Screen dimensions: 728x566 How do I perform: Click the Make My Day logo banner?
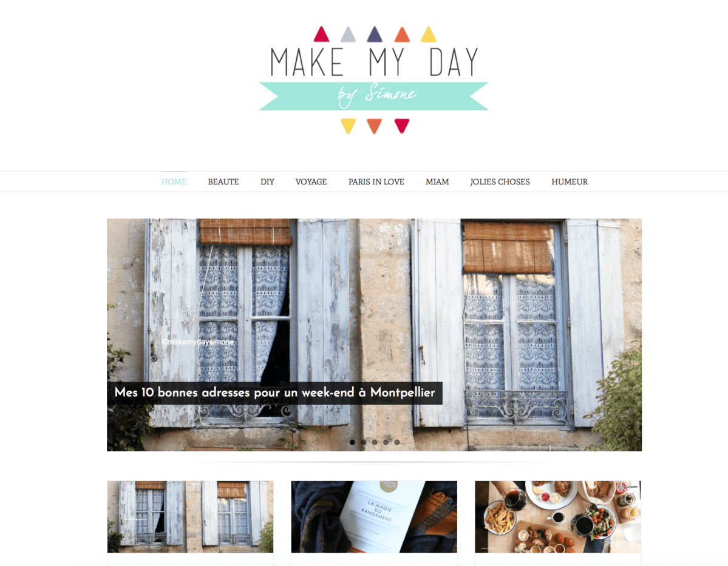tap(374, 80)
